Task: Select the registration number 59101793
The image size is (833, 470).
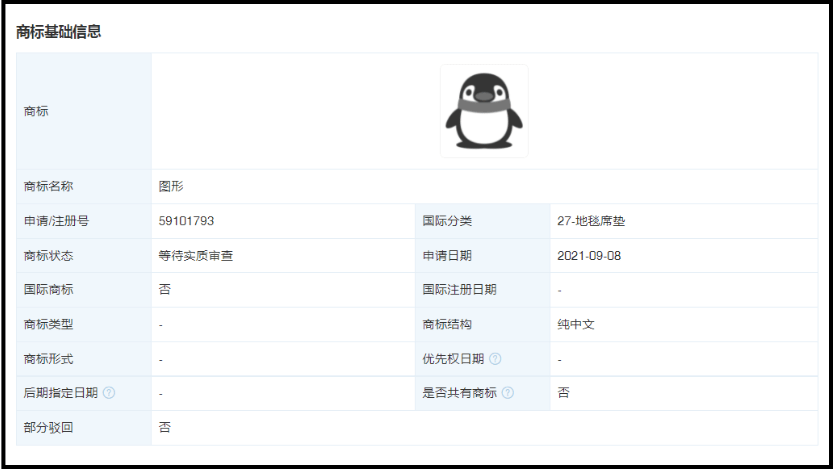Action: point(186,221)
